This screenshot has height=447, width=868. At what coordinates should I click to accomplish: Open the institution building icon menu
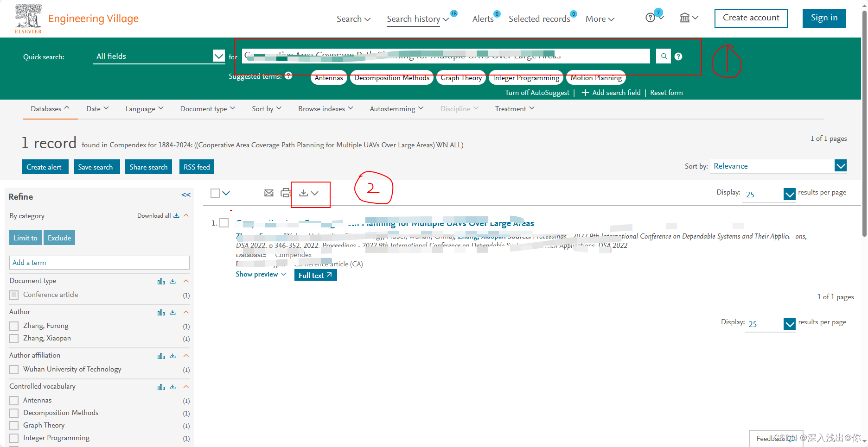pos(684,18)
